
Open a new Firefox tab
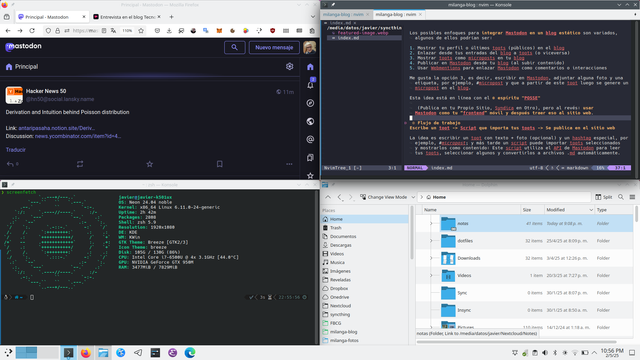click(x=171, y=17)
